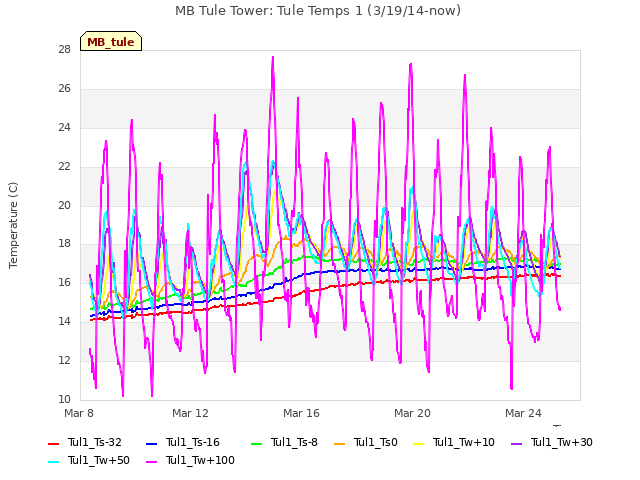The height and width of the screenshot is (480, 640).
Task: Toggle the Tul1_Tw+100 legend entry
Action: (190, 460)
